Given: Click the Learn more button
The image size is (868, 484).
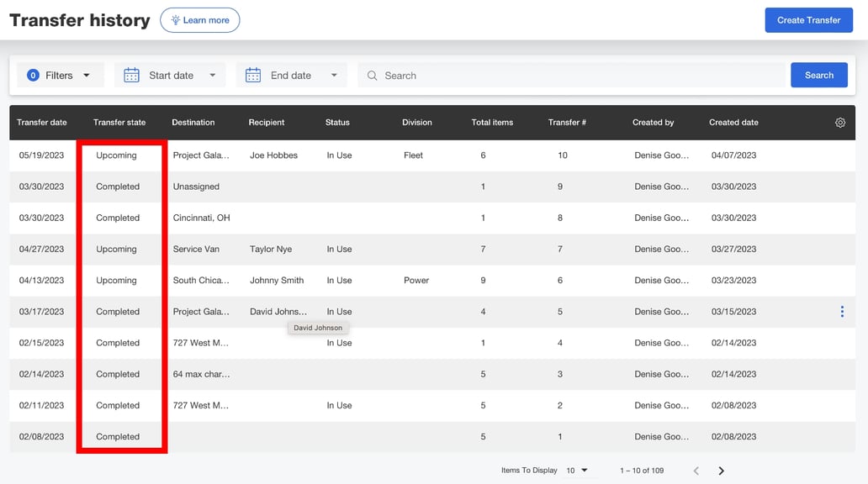Looking at the screenshot, I should tap(206, 20).
